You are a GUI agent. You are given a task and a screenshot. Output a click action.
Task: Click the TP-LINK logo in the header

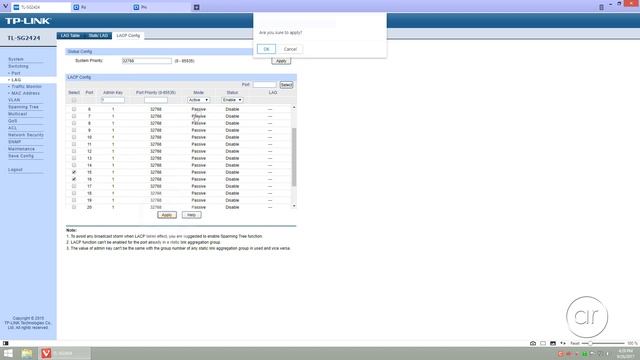(x=27, y=21)
